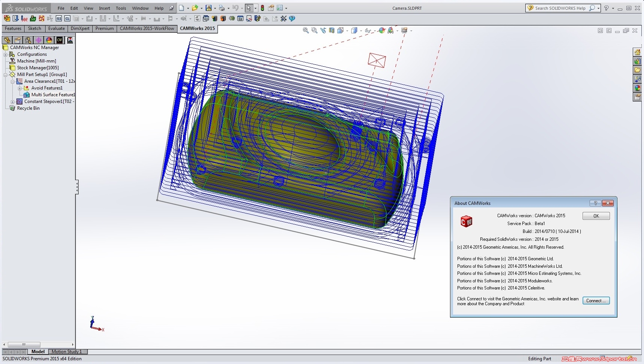Open the DisplayManager color ball tab icon
The image size is (644, 364).
pos(49,40)
